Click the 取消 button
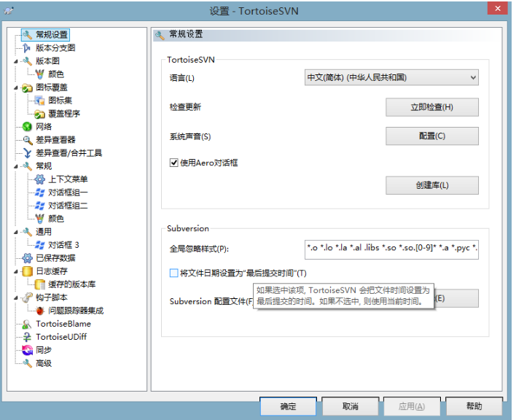The width and height of the screenshot is (516, 420). pos(350,406)
